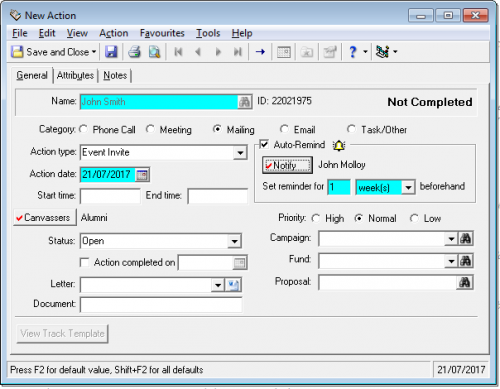
Task: Open Help icon dropdown arrow
Action: 365,52
